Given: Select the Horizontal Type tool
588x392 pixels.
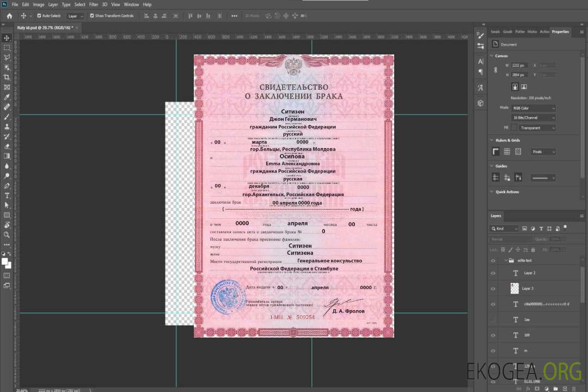Looking at the screenshot, I should pos(7,195).
